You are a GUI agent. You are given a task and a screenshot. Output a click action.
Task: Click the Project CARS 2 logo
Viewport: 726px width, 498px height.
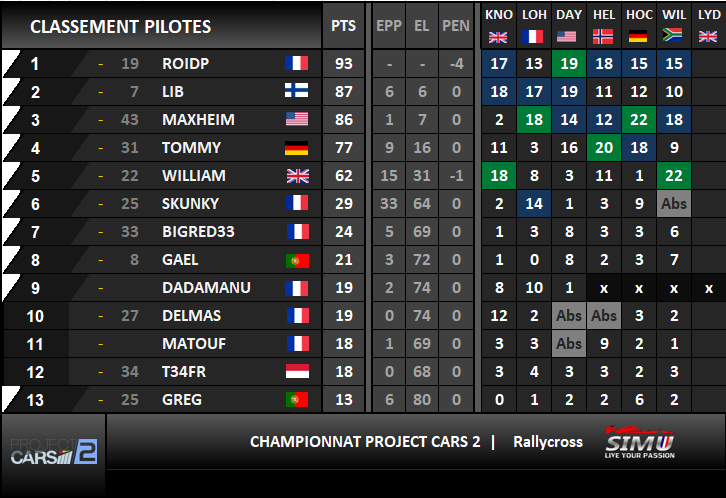[54, 451]
